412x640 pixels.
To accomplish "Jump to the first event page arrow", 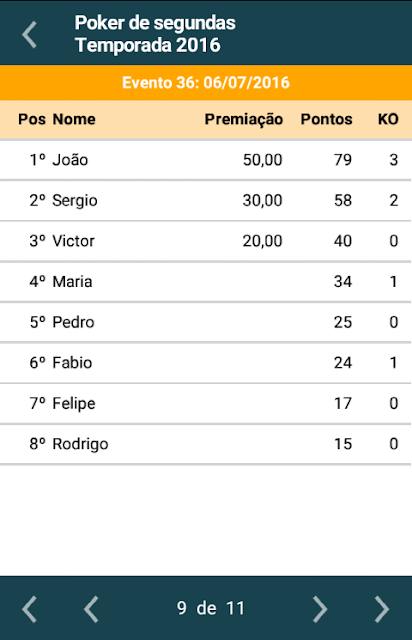I will pyautogui.click(x=29, y=609).
